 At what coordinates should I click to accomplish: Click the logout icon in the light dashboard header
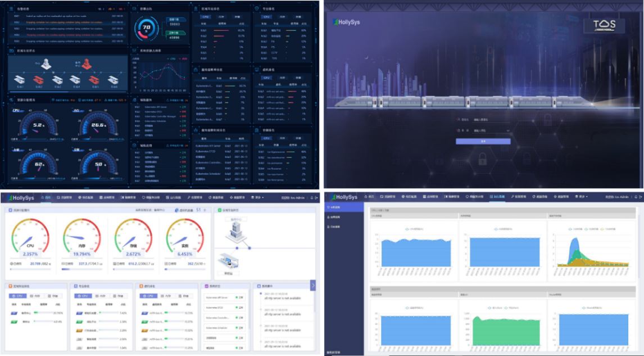coord(316,197)
